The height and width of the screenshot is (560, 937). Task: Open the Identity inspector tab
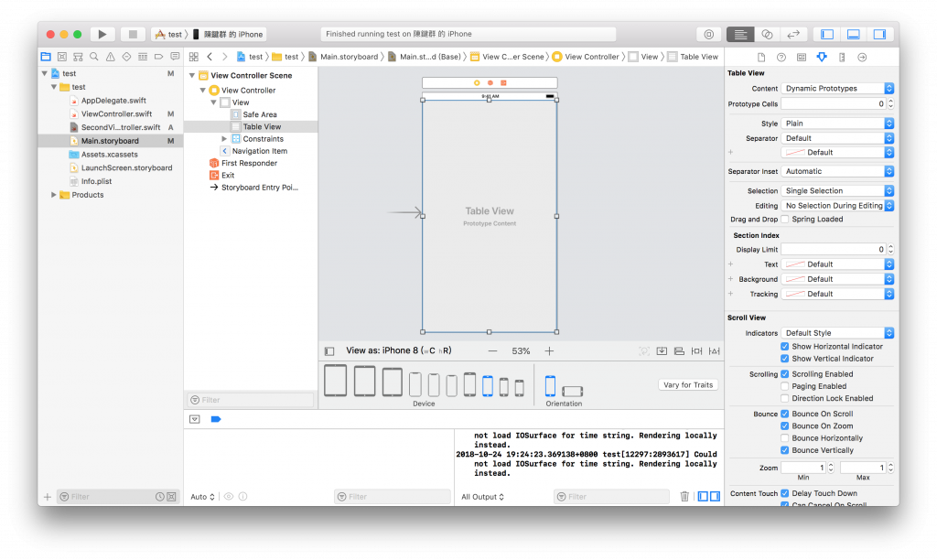click(802, 58)
